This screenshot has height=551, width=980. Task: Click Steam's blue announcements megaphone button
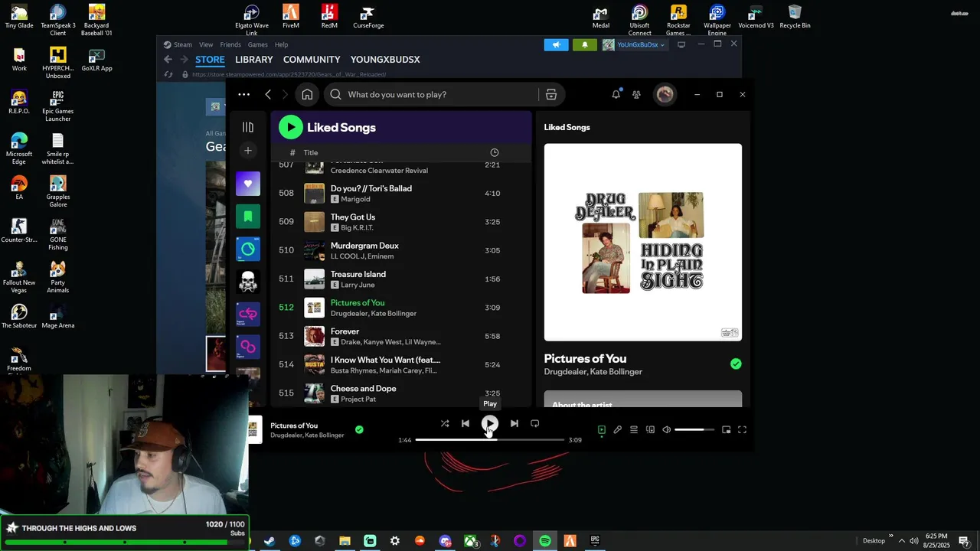coord(557,44)
